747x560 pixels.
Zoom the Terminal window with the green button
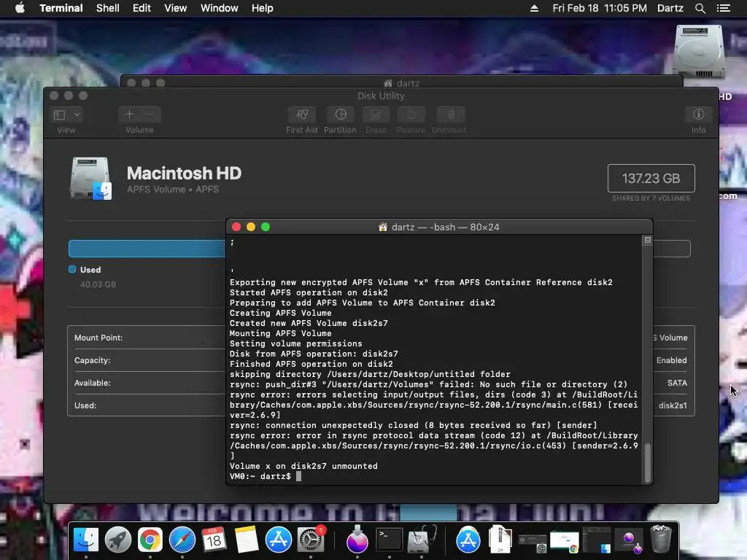(x=266, y=227)
